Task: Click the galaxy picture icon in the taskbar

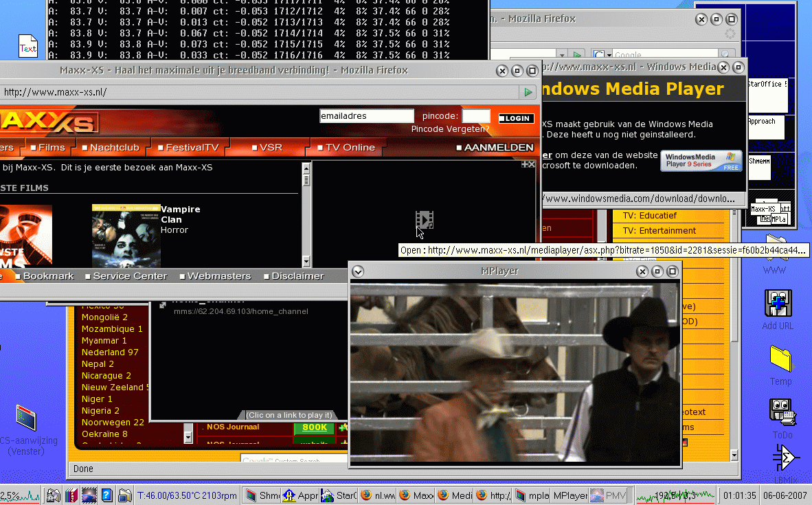Action: 89,495
